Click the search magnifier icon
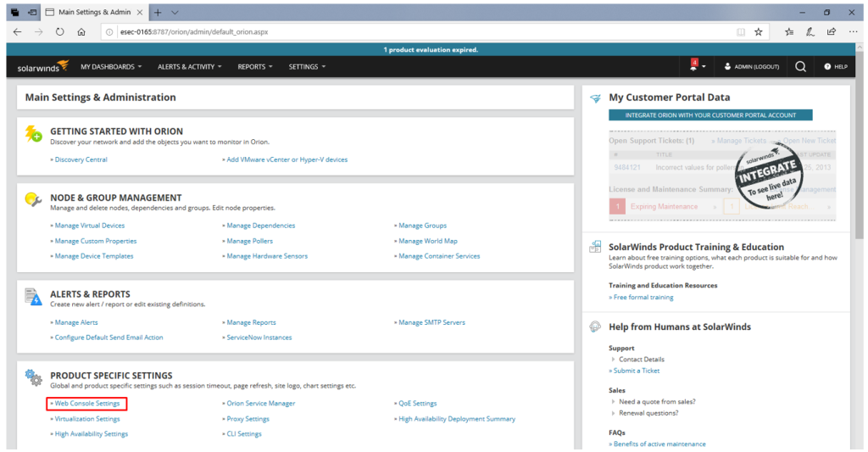The width and height of the screenshot is (868, 452). tap(800, 66)
